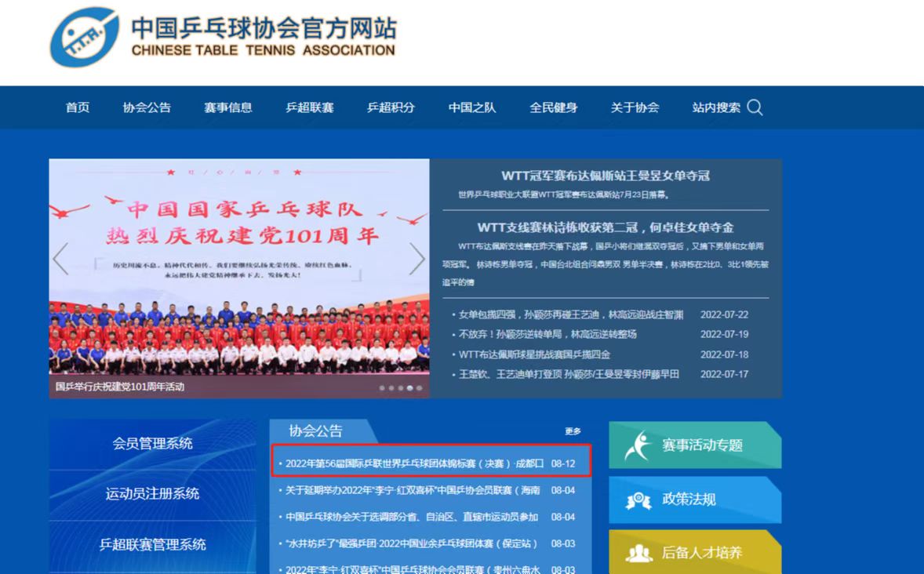Click the athlete icon beside 赛事活动专题
This screenshot has height=574, width=924.
(638, 445)
